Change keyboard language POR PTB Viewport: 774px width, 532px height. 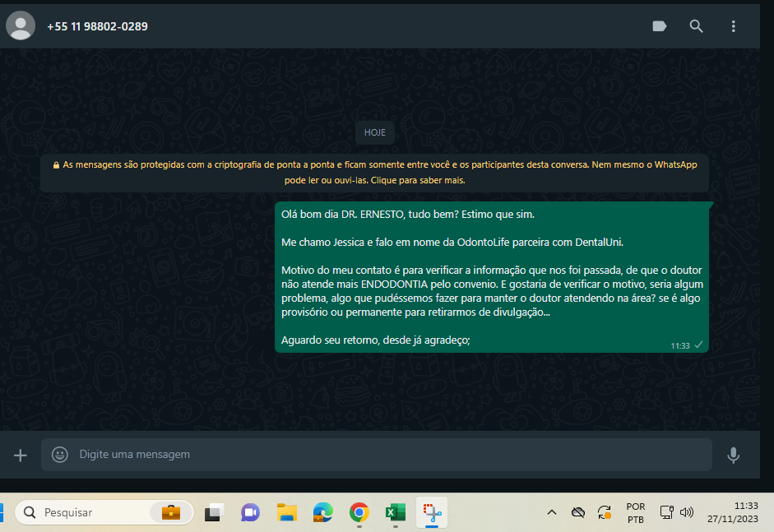635,513
